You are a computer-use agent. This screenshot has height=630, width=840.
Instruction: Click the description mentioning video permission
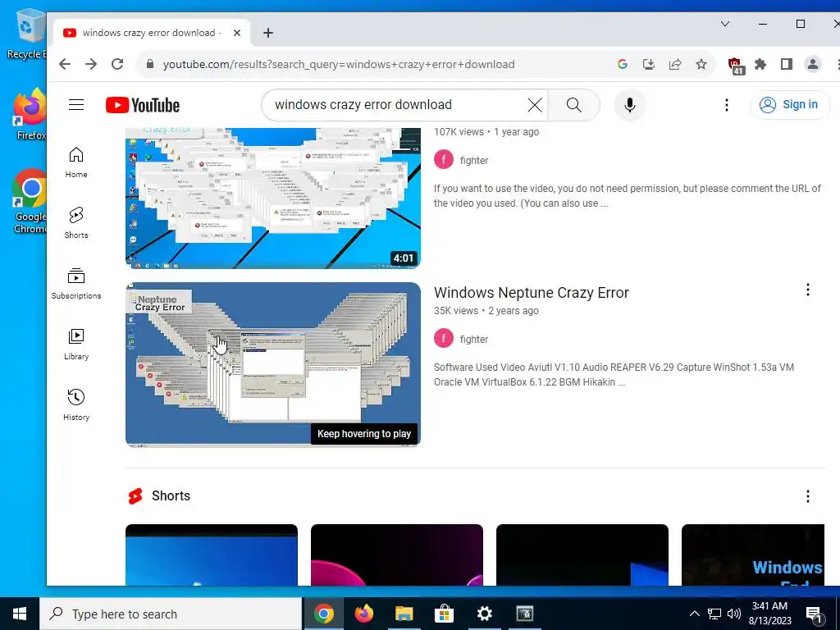click(x=628, y=195)
